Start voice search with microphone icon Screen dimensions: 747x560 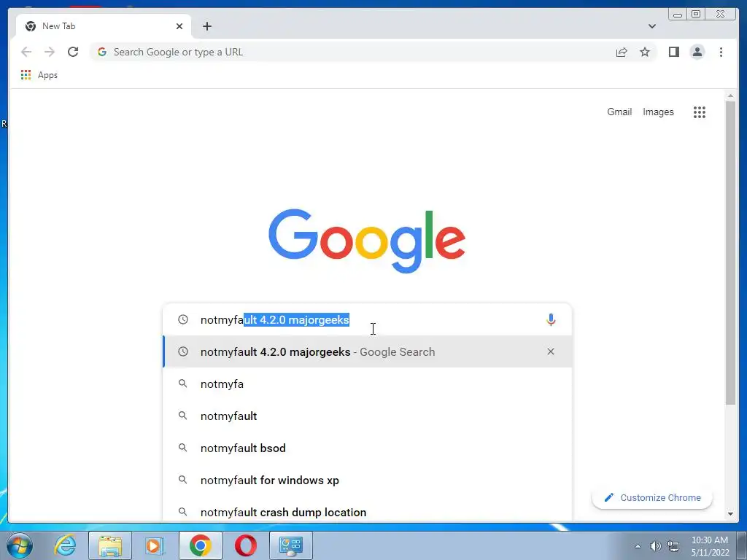(x=551, y=319)
